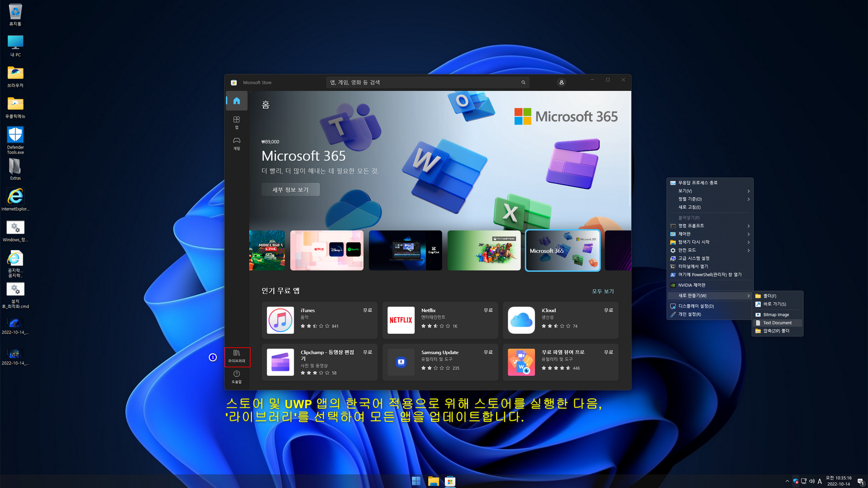Select the 내 PC desktop icon
868x488 pixels.
click(x=15, y=46)
